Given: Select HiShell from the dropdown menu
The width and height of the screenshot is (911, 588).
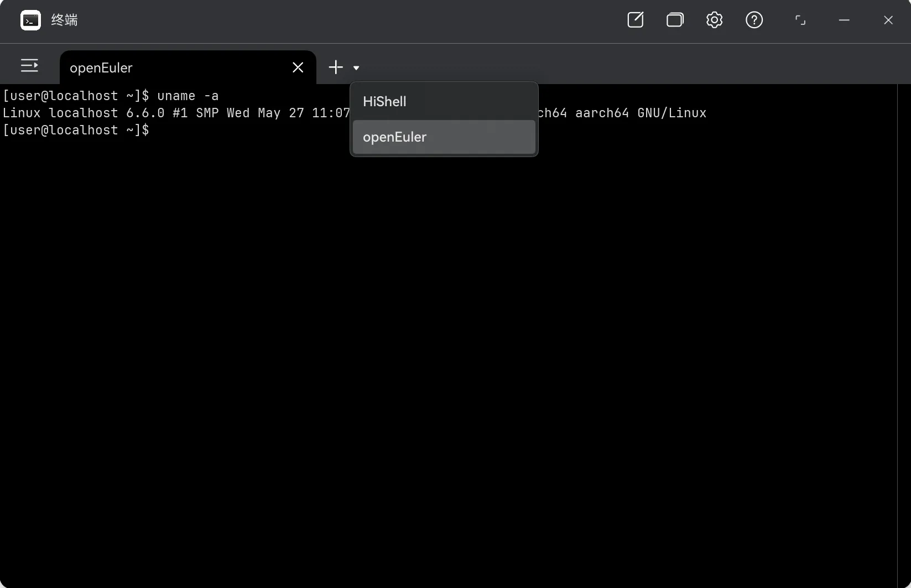Looking at the screenshot, I should (x=444, y=102).
